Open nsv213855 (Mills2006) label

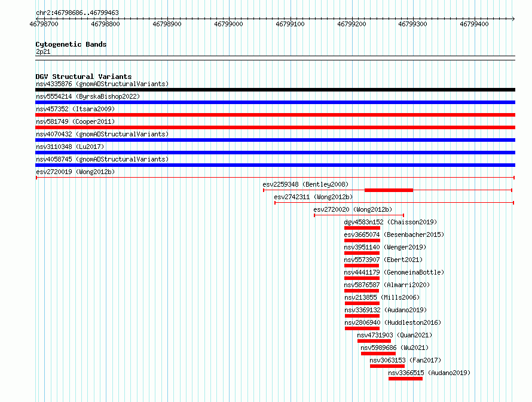tap(382, 297)
